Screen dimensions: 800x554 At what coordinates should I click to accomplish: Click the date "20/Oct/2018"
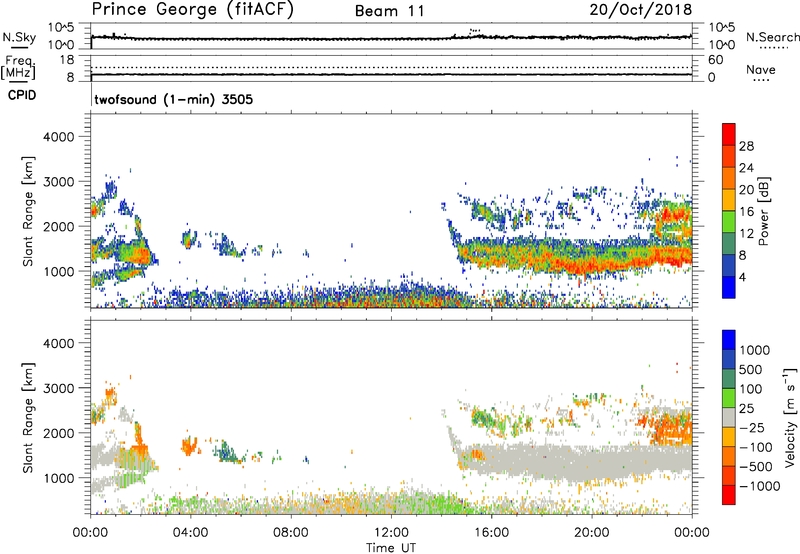coord(641,10)
